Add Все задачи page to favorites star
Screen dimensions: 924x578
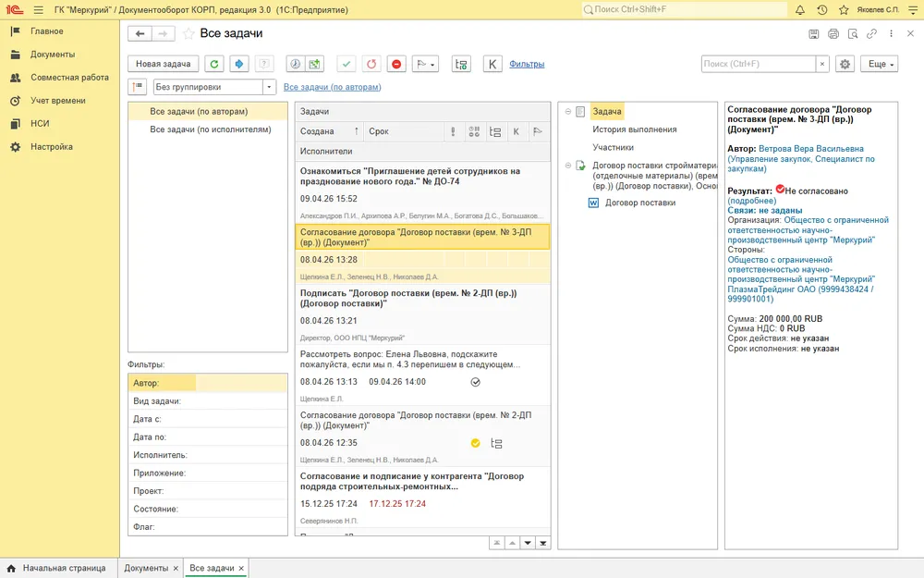click(x=188, y=33)
